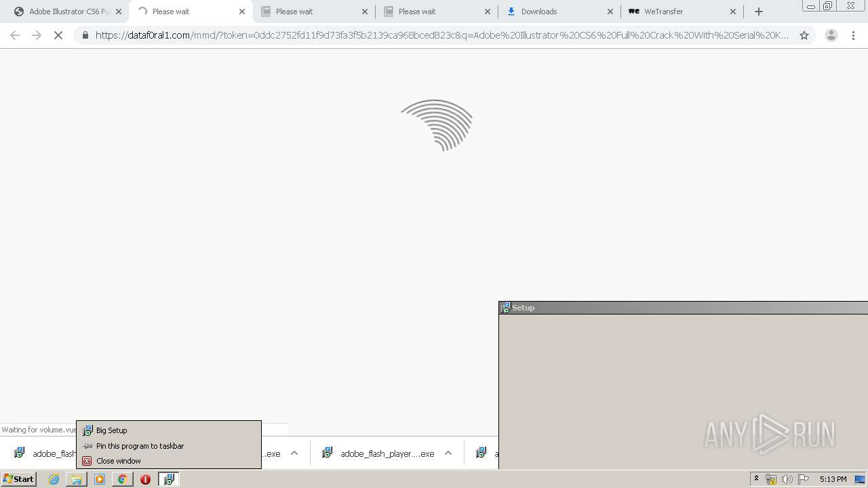Go forward in browser history

click(x=37, y=35)
